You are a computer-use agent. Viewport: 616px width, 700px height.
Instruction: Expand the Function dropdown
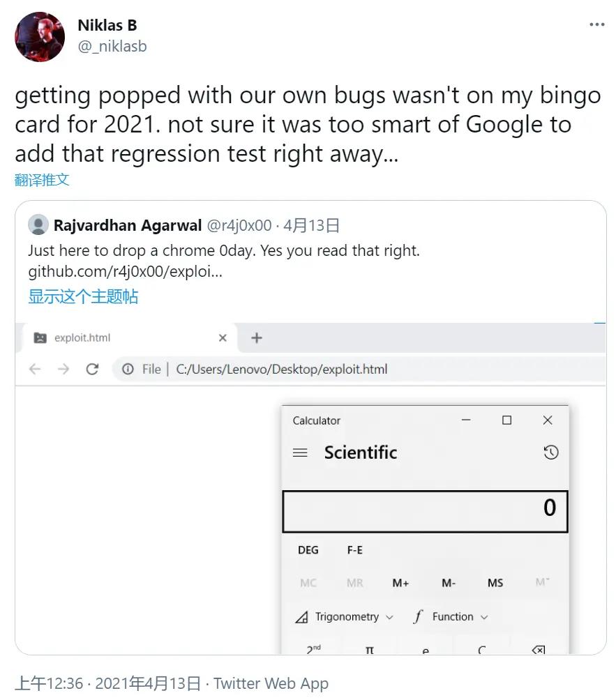(483, 616)
